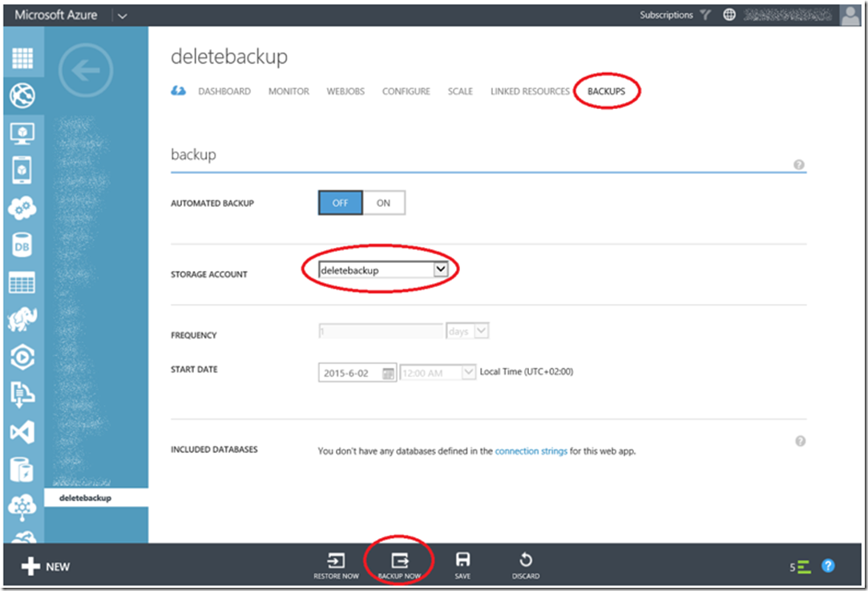
Task: Open the blue Help question mark
Action: point(828,565)
